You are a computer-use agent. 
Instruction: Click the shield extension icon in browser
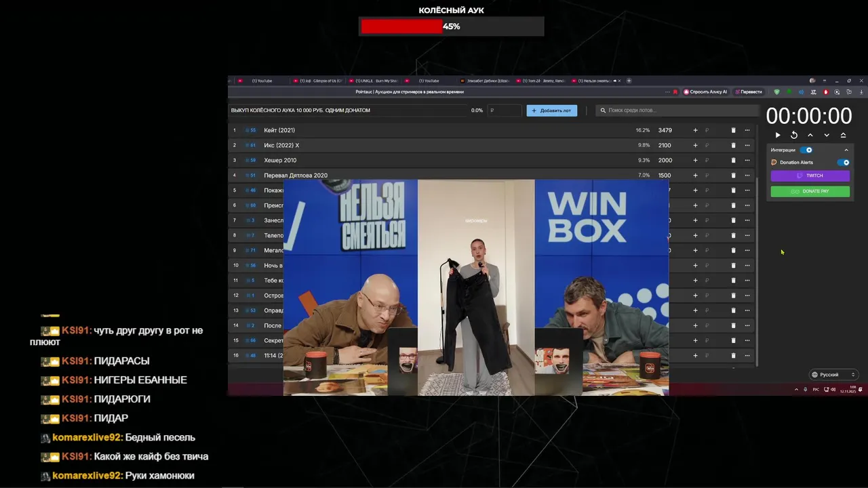pos(776,91)
